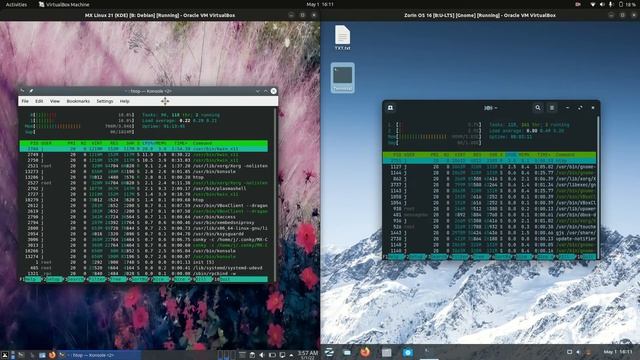Click the Konsole window vertical scrollbar
Viewport: 640px width, 360px height.
[276, 195]
